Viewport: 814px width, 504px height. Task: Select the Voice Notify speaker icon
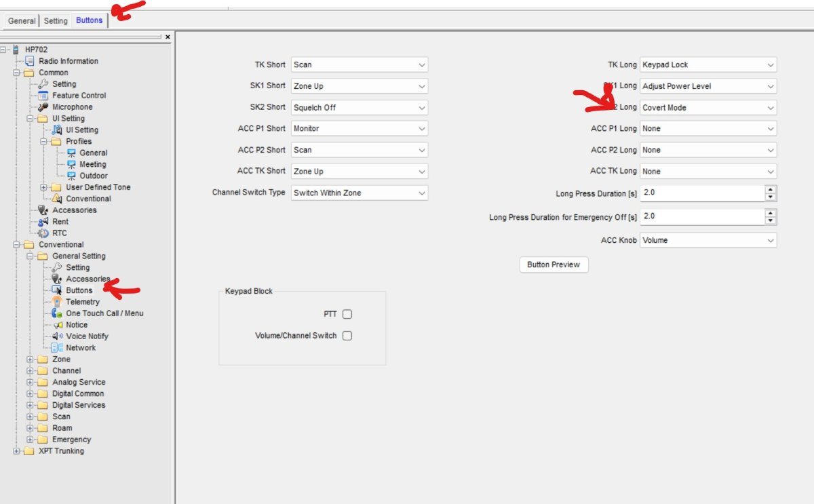pos(57,336)
